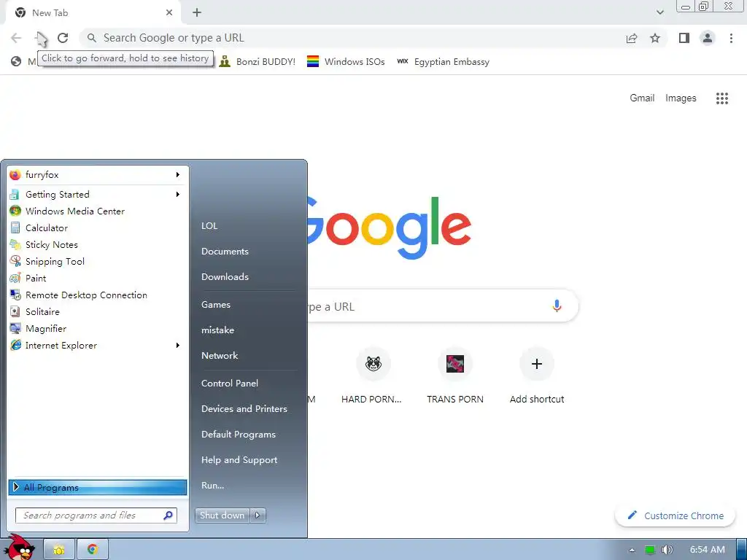This screenshot has height=560, width=747.
Task: Open Default Programs
Action: pyautogui.click(x=239, y=435)
